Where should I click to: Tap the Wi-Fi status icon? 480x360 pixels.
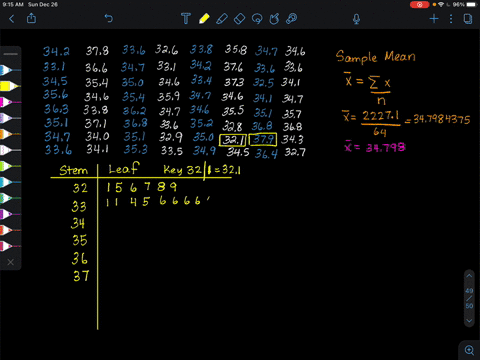click(441, 4)
